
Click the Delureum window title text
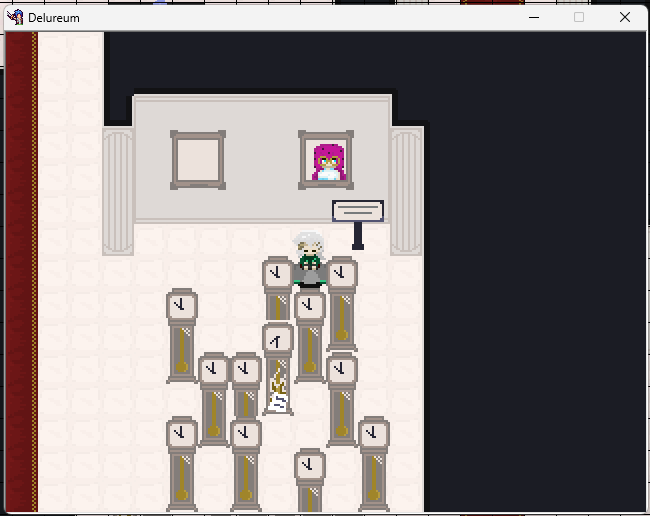(x=54, y=18)
